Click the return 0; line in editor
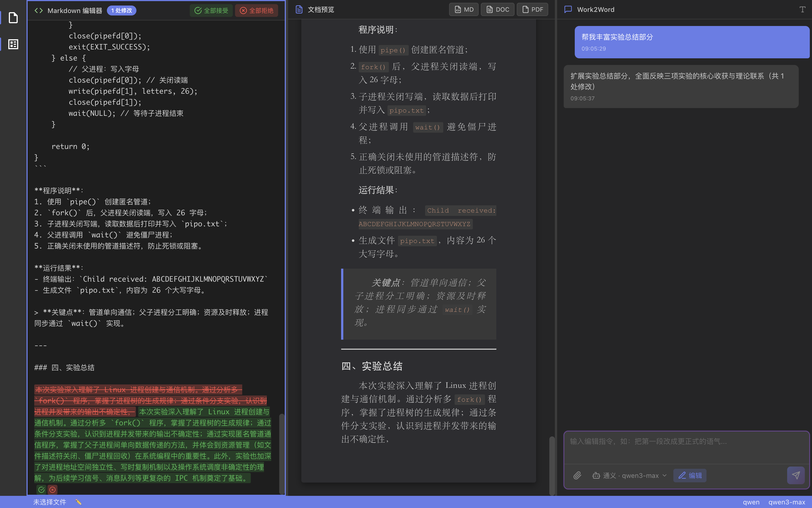 [70, 146]
